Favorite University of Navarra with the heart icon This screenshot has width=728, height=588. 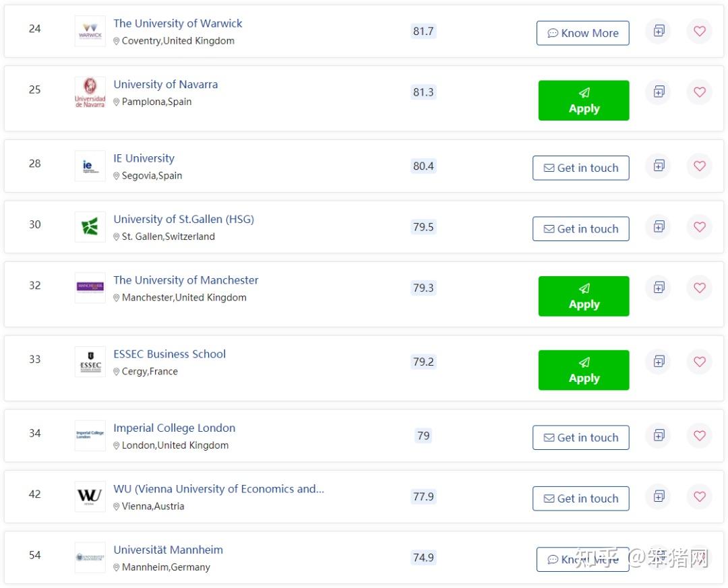pyautogui.click(x=699, y=92)
